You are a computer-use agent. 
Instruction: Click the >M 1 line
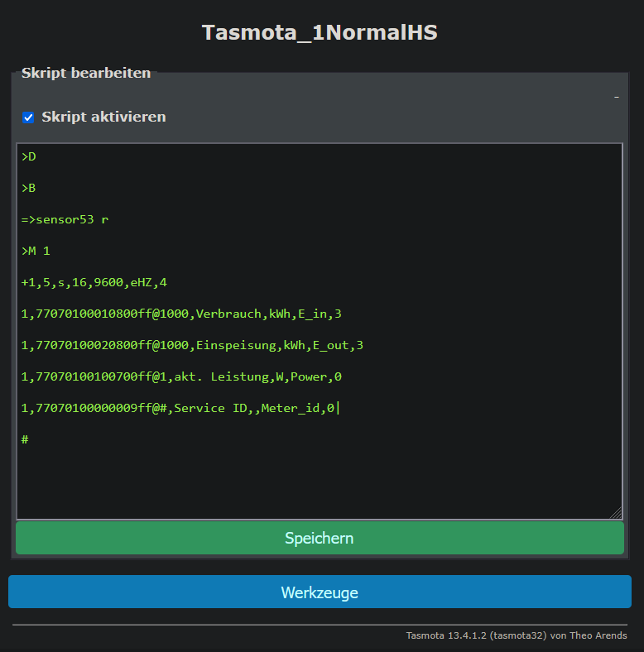click(x=36, y=252)
